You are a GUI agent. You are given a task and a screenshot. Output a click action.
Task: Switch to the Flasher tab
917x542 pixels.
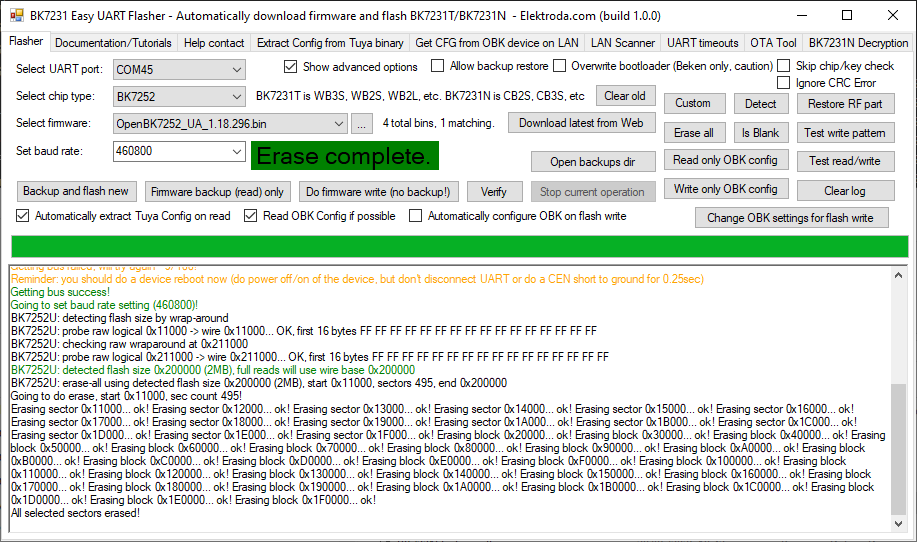26,42
